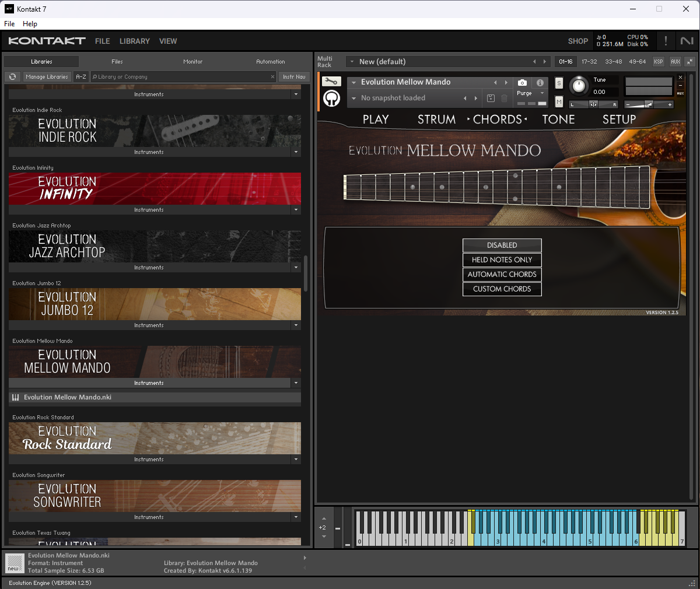Select the DISABLED chord mode
Image resolution: width=700 pixels, height=589 pixels.
[502, 245]
